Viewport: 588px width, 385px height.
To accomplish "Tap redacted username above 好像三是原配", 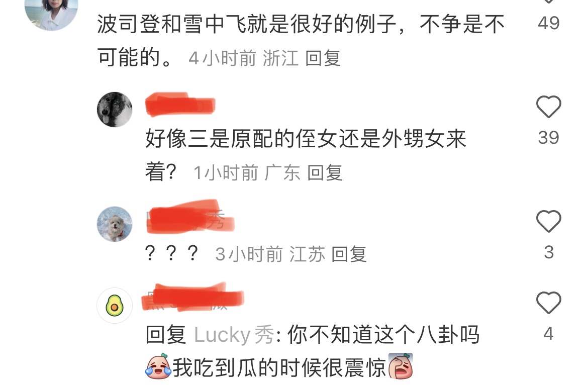I will click(x=180, y=104).
